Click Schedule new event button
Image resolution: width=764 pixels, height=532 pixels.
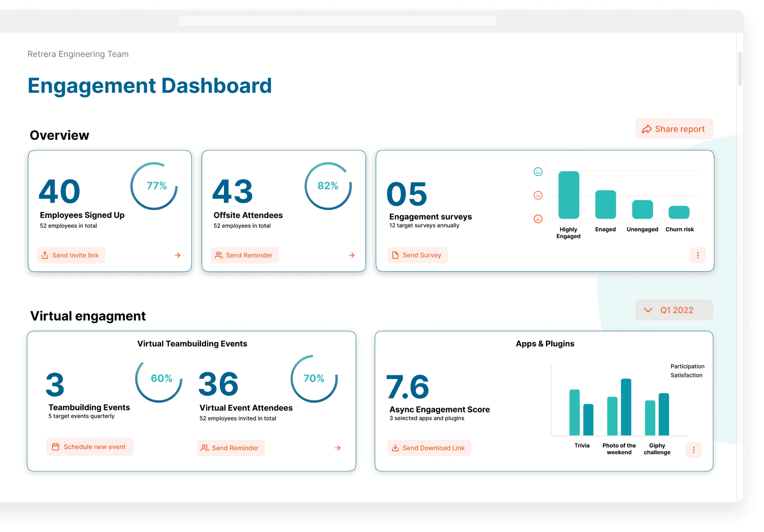tap(90, 447)
